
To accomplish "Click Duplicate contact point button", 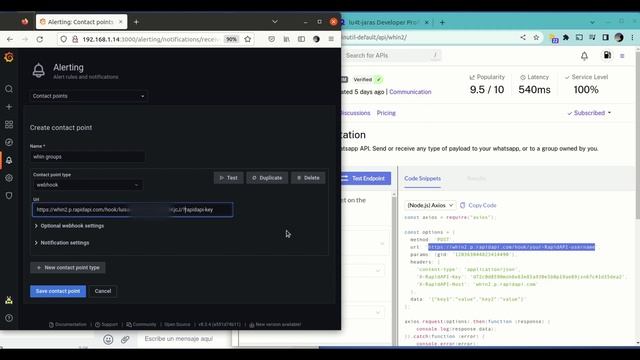I will click(267, 178).
